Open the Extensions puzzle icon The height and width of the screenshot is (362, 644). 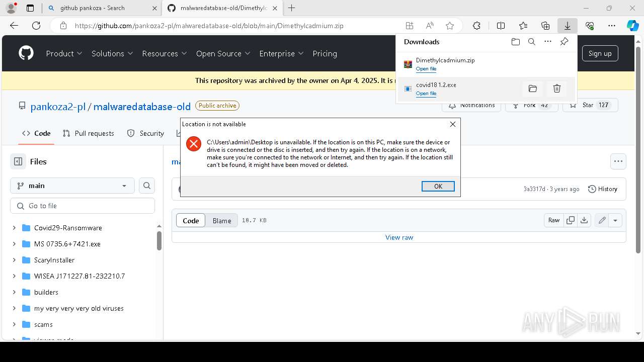(x=476, y=26)
